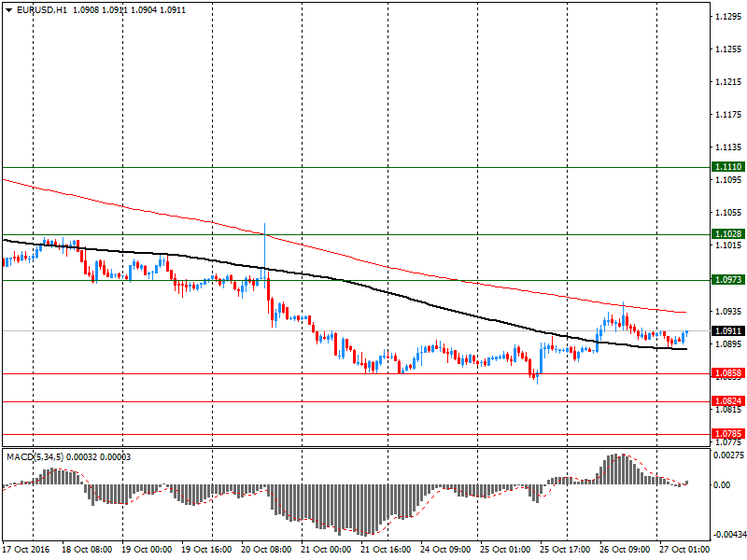Click the 0.00275 MACD scale value
Image resolution: width=747 pixels, height=560 pixels.
click(x=728, y=455)
